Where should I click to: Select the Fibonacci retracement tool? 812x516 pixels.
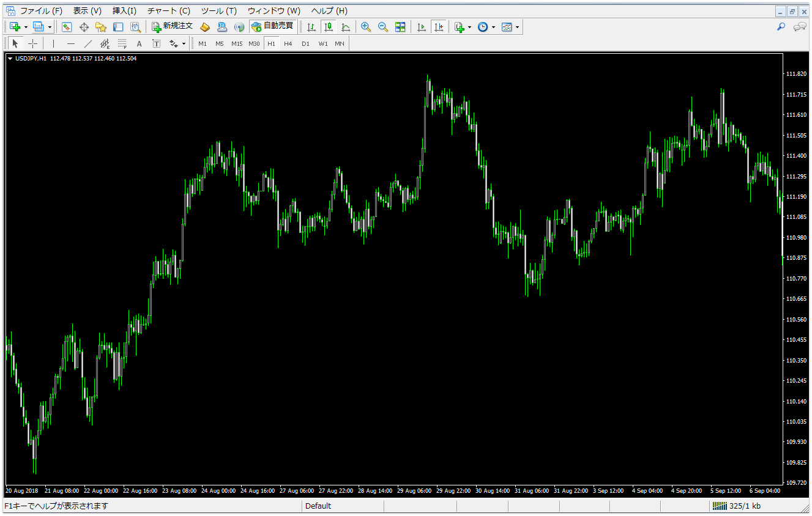click(x=122, y=43)
